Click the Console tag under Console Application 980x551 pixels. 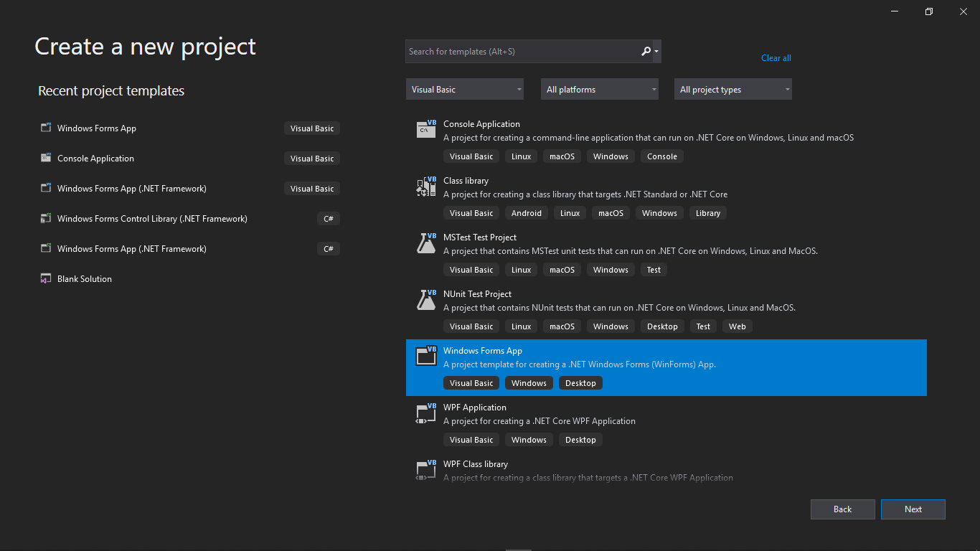pyautogui.click(x=662, y=156)
